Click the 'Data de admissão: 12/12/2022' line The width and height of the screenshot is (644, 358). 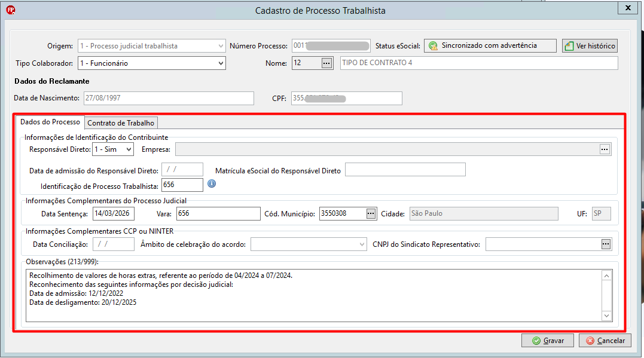[x=77, y=293]
